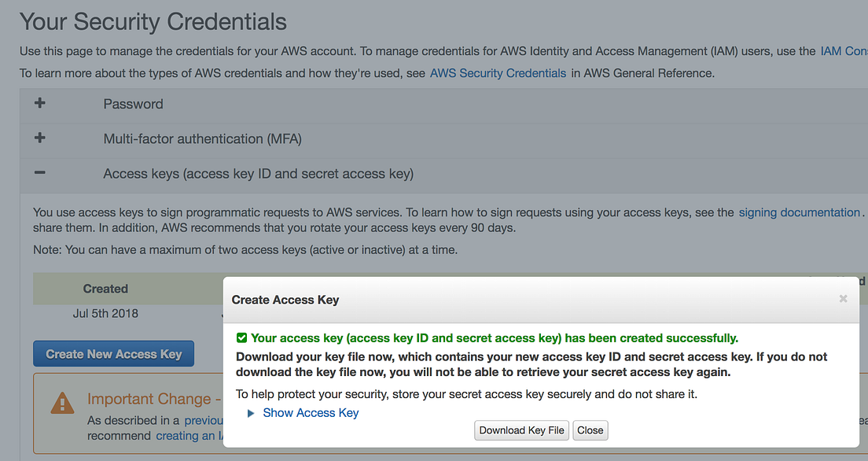The height and width of the screenshot is (461, 868).
Task: Click the warning triangle beside Important Change
Action: (x=61, y=403)
